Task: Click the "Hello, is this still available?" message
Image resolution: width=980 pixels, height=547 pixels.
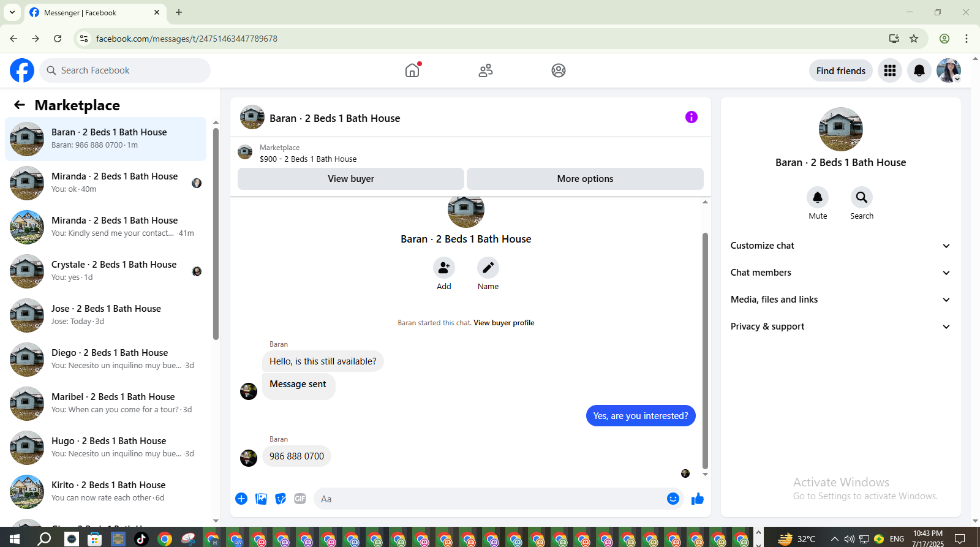Action: point(323,361)
